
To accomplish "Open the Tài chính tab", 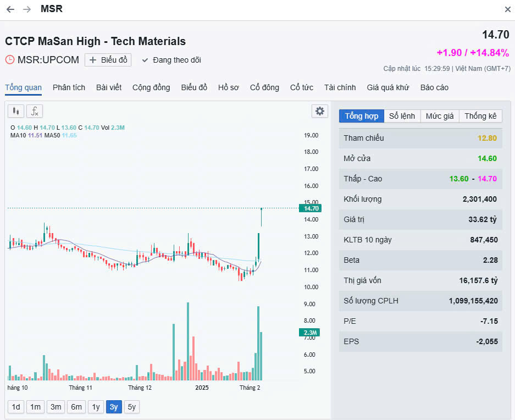I will click(x=340, y=87).
